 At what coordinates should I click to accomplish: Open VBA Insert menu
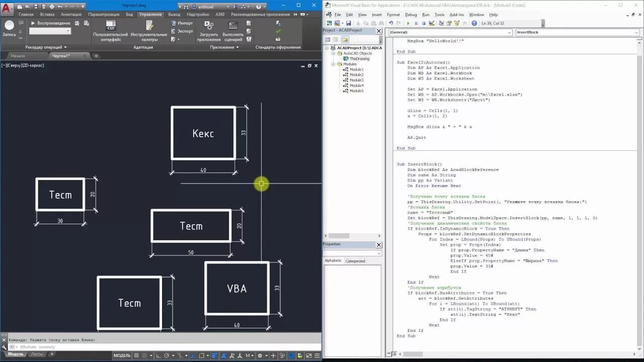(376, 15)
